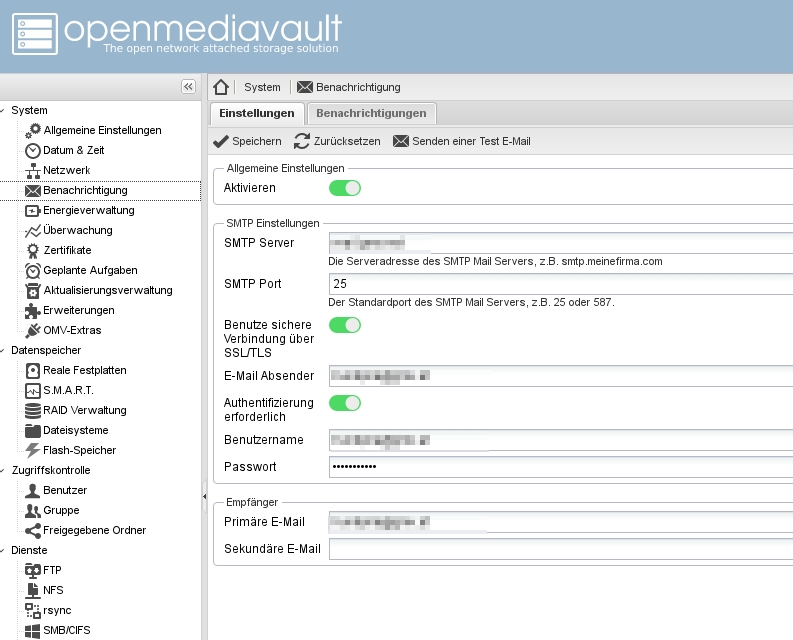Click the Erweiterungen puzzle piece icon
This screenshot has height=640, width=793.
point(33,310)
